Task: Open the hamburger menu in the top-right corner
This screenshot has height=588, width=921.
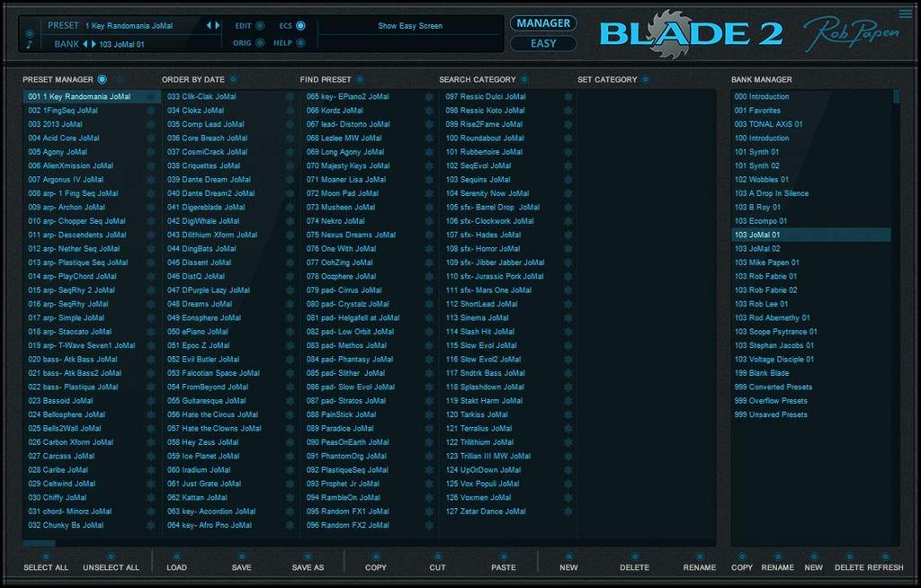Action: tap(904, 13)
